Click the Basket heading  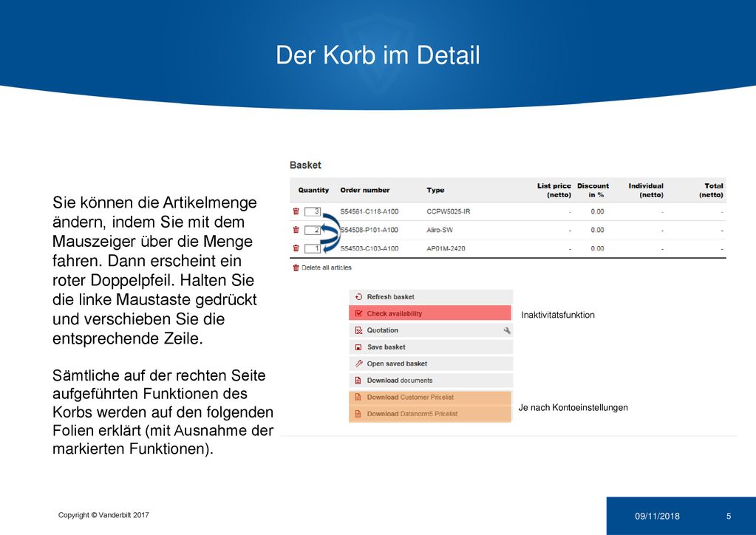click(305, 165)
